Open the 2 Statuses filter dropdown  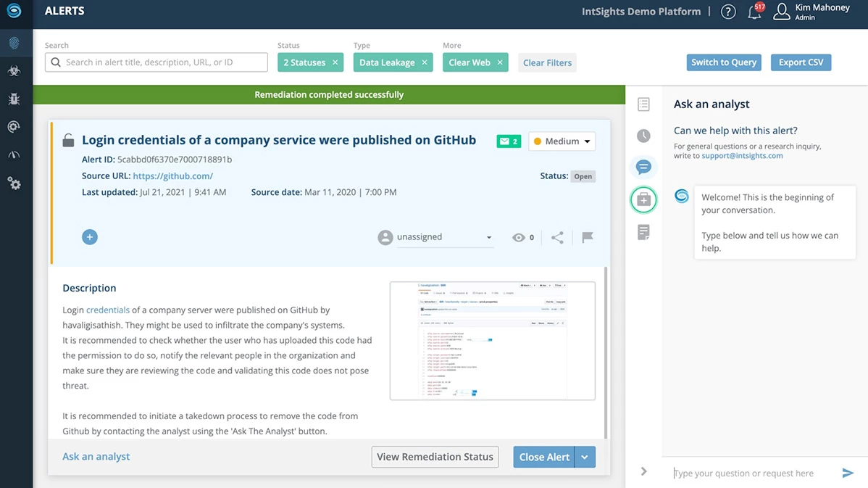[304, 62]
